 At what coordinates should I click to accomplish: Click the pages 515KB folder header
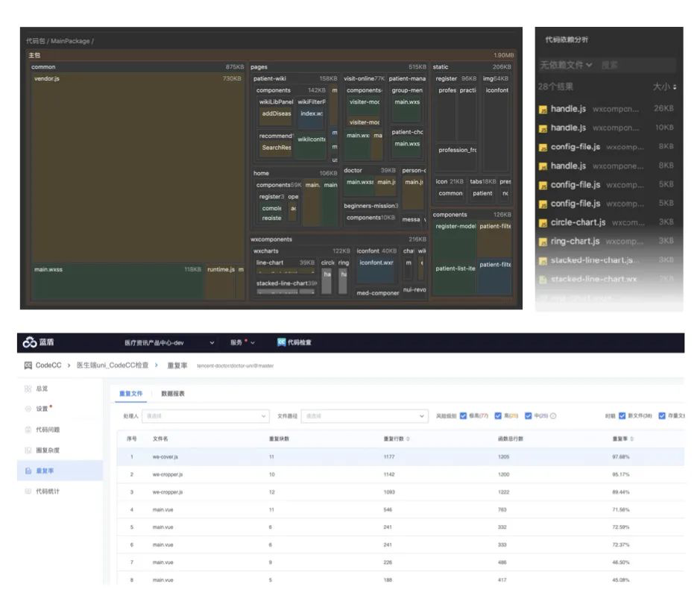click(x=338, y=67)
